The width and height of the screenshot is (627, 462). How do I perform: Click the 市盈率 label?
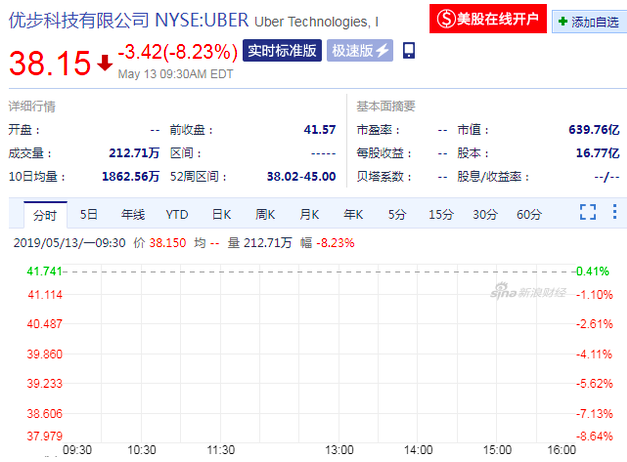tap(378, 130)
